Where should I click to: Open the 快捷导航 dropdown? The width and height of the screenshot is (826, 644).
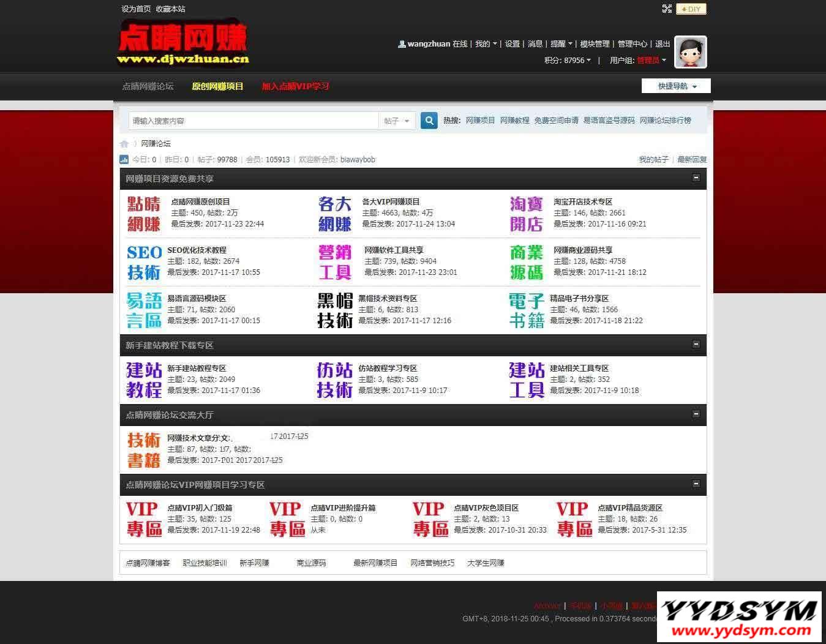click(676, 86)
